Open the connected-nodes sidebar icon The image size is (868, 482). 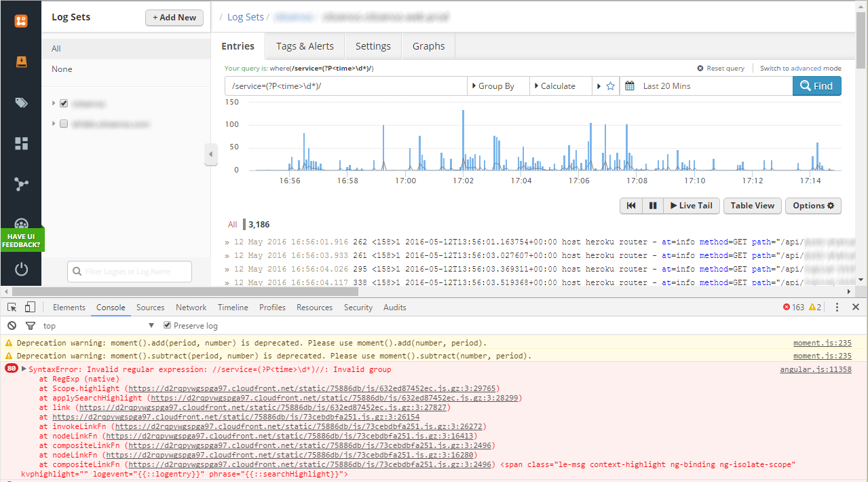21,184
